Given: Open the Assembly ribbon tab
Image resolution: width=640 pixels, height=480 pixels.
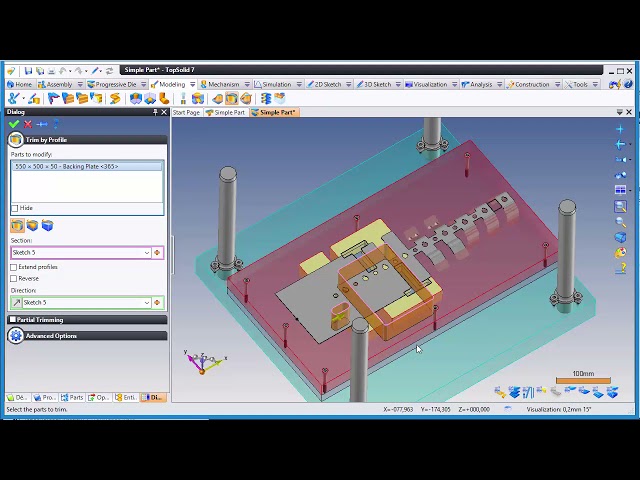Looking at the screenshot, I should click(59, 85).
